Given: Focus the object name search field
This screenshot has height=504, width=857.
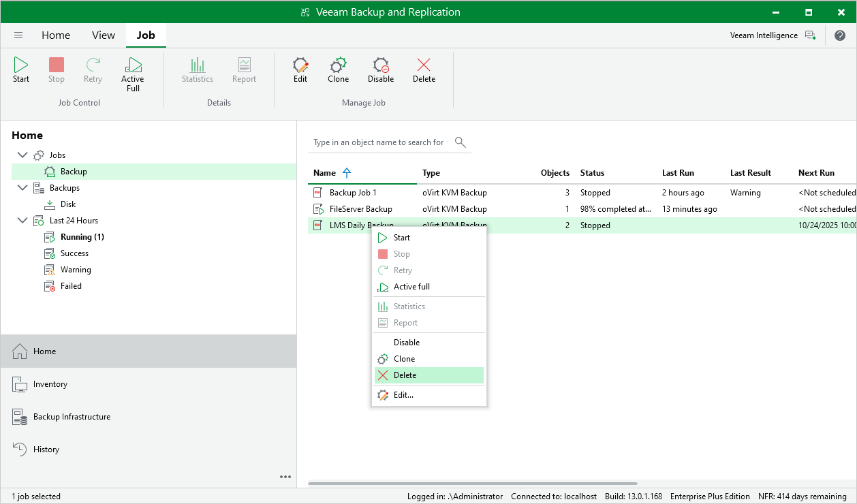Looking at the screenshot, I should pyautogui.click(x=378, y=142).
